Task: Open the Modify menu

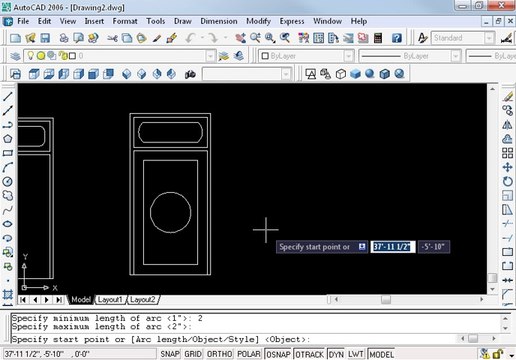Action: point(258,21)
